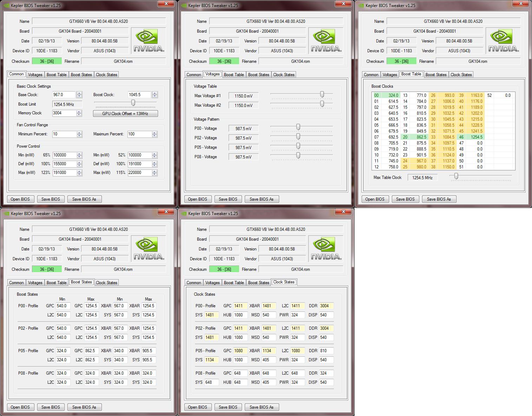The image size is (532, 416).
Task: Switch to Boost Table tab in the Boost States window
Action: tap(57, 283)
